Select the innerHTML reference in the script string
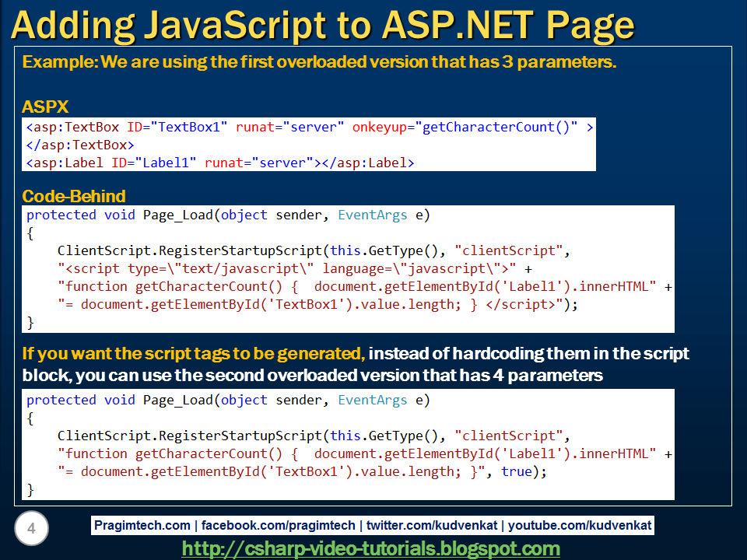The image size is (747, 560). pos(615,286)
